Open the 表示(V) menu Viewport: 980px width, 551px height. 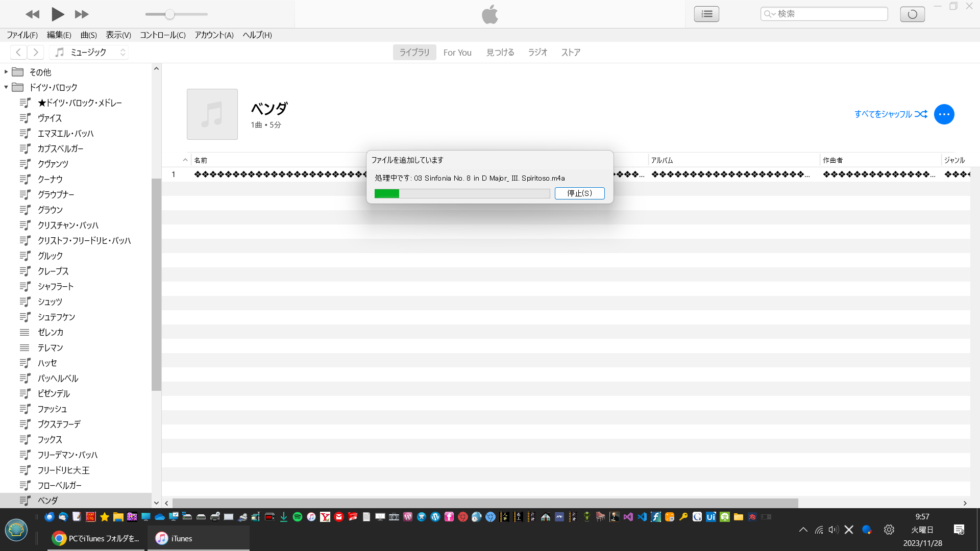[x=118, y=35]
